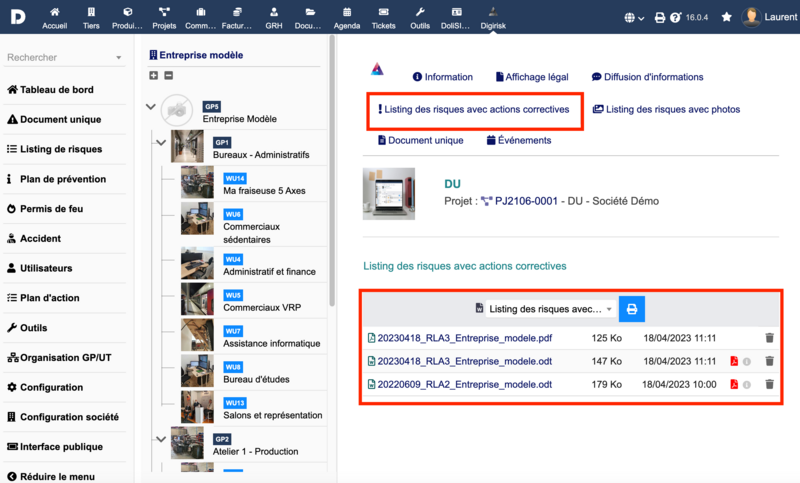Click the bookmarks star icon
Image resolution: width=800 pixels, height=483 pixels.
click(727, 17)
